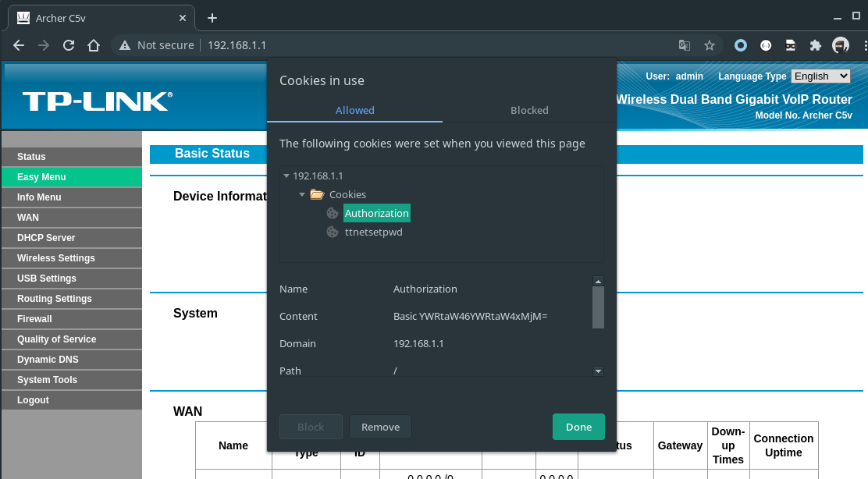Switch to the Blocked cookies tab
Screen dimensions: 868x479
coord(529,110)
